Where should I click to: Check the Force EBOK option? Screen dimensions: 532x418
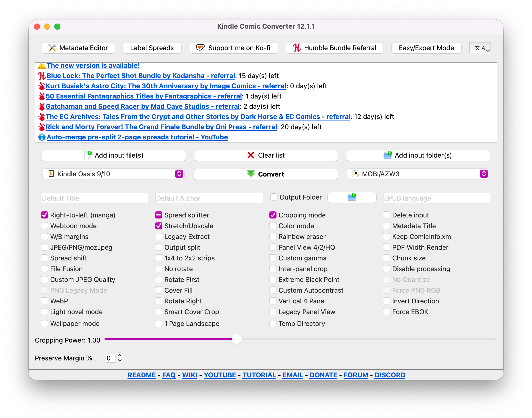387,312
